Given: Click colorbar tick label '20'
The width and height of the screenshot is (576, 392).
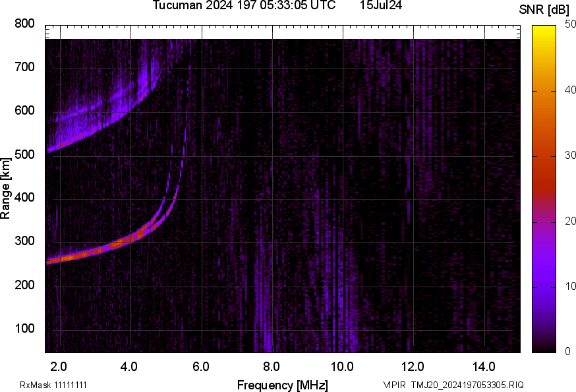Looking at the screenshot, I should pyautogui.click(x=570, y=221).
